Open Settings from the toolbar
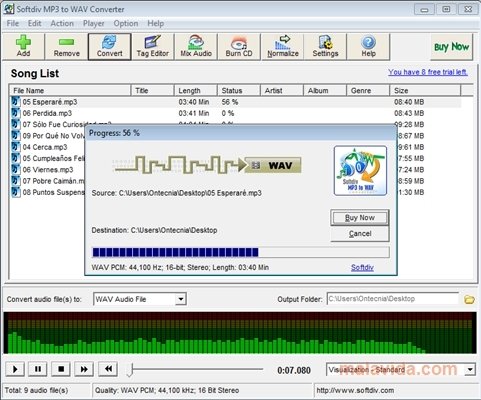This screenshot has width=481, height=400. 325,47
